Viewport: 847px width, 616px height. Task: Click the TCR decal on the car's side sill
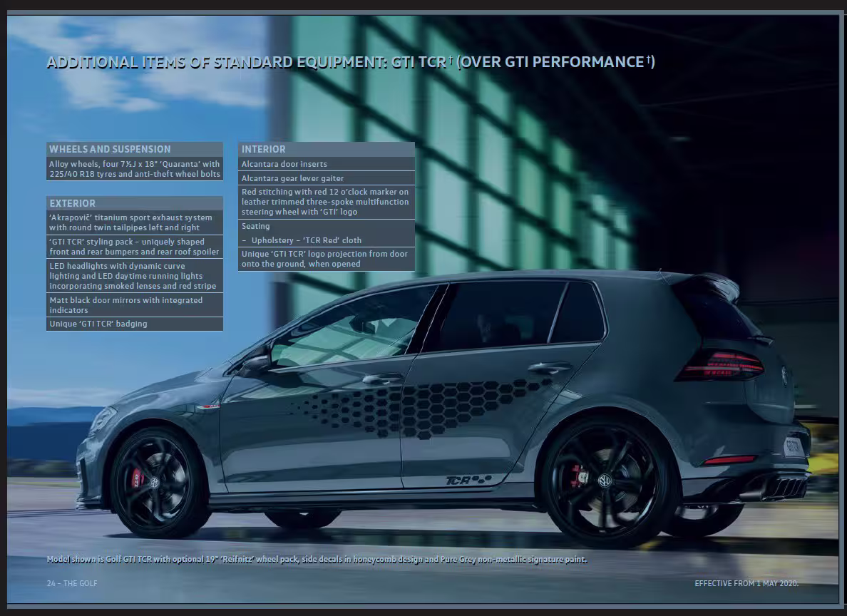tap(468, 480)
